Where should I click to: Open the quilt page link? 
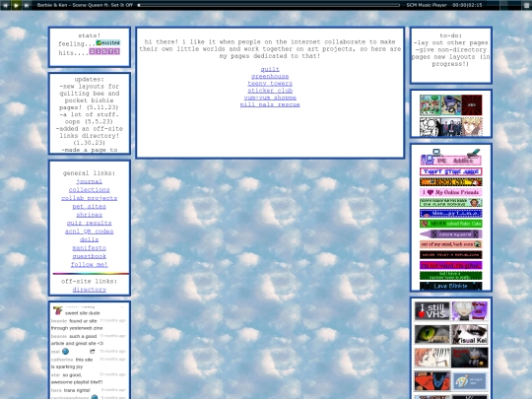(x=270, y=69)
